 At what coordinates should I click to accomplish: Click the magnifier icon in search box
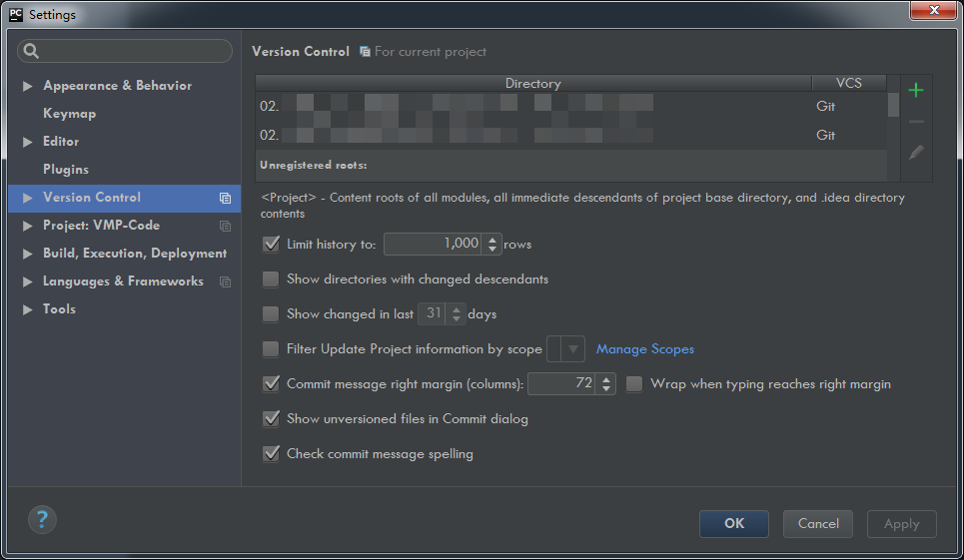(31, 51)
